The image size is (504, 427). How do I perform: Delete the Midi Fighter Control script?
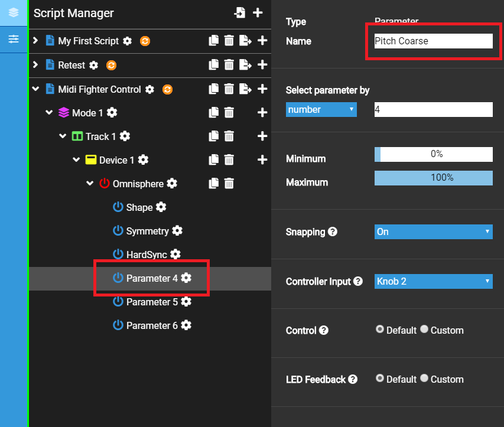coord(229,89)
